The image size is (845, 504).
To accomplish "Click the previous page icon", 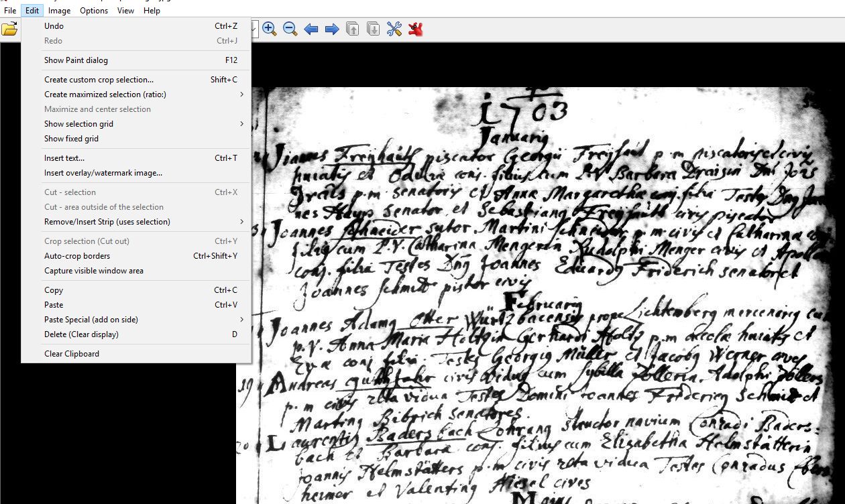I will click(353, 29).
